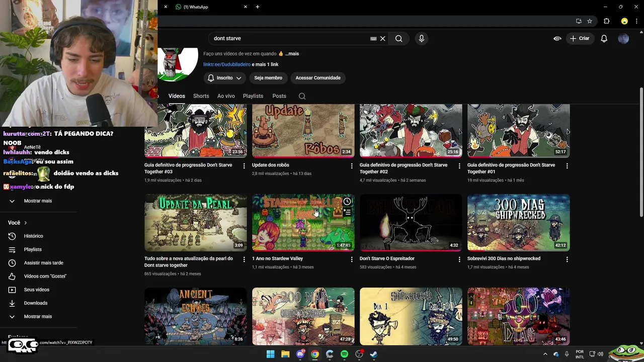Open title Tudo sobre a nova atualização da pearl
This screenshot has width=644, height=362.
click(x=189, y=261)
